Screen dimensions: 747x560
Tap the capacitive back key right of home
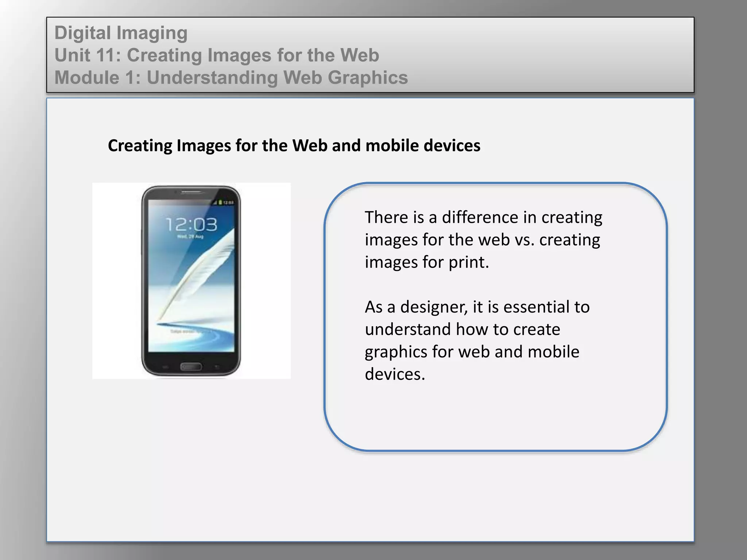coord(217,366)
